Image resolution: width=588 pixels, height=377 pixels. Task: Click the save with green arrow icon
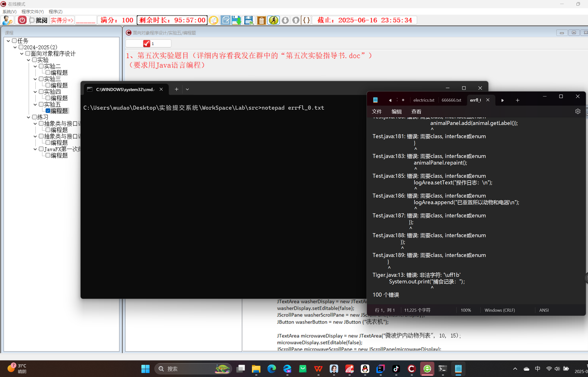pos(236,20)
